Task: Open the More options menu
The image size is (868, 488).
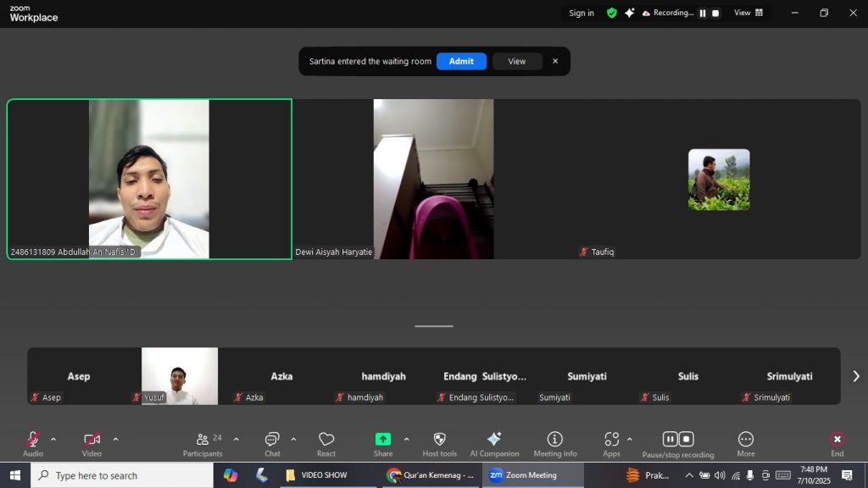Action: pyautogui.click(x=746, y=439)
